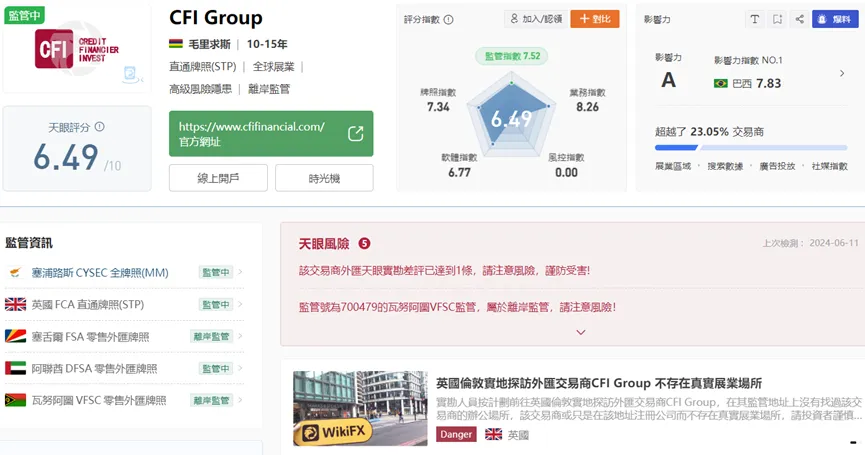Click the 10-15年 label
This screenshot has height=455, width=865.
pos(267,44)
